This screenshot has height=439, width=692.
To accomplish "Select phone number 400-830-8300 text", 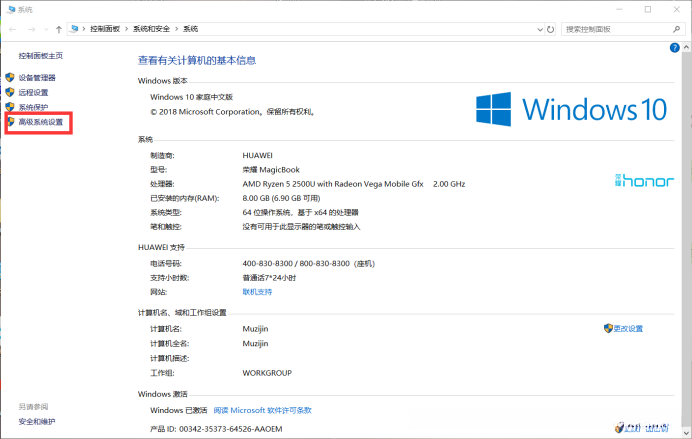I will 267,263.
